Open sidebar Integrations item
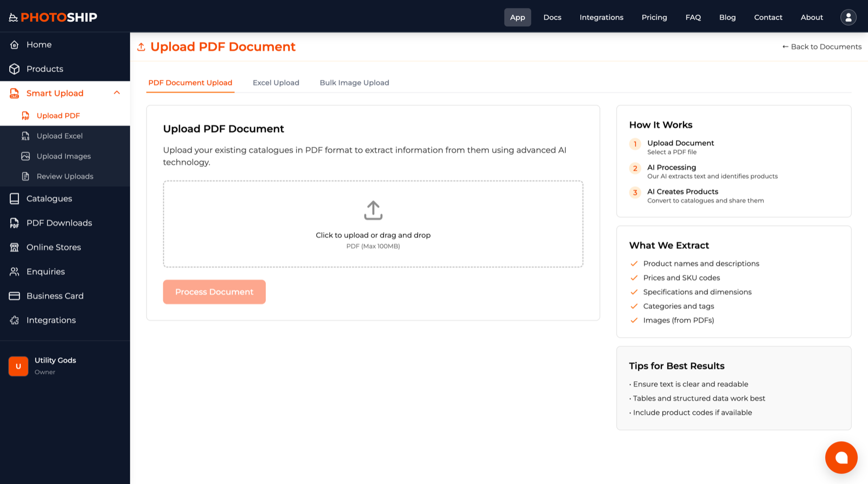This screenshot has height=484, width=868. 65,320
